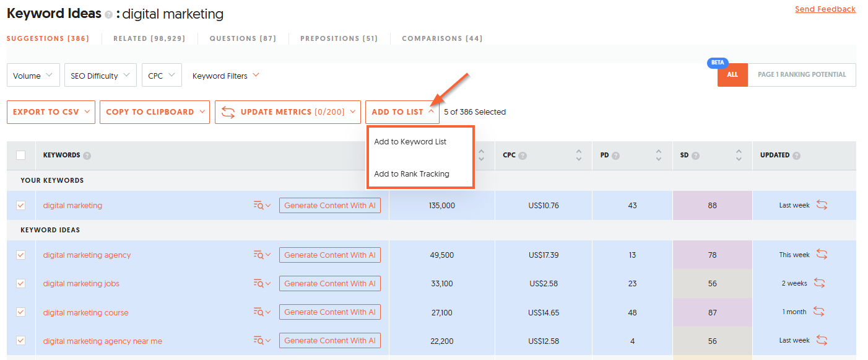This screenshot has height=360, width=868.
Task: Refresh metrics for digital marketing agency row
Action: pyautogui.click(x=822, y=255)
